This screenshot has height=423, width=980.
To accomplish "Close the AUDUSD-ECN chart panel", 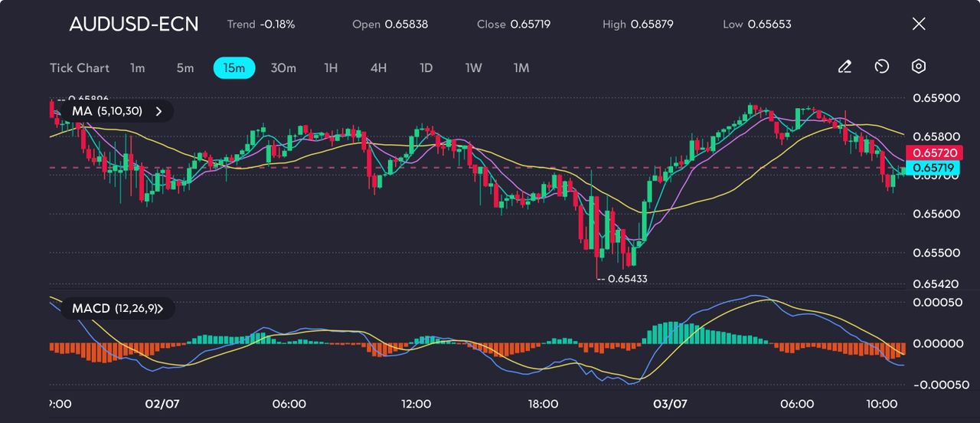I will click(x=919, y=24).
